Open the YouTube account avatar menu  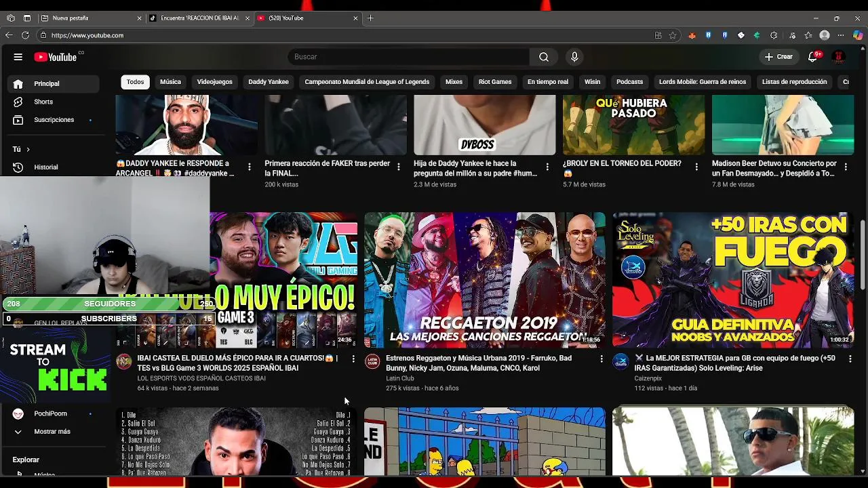[838, 57]
